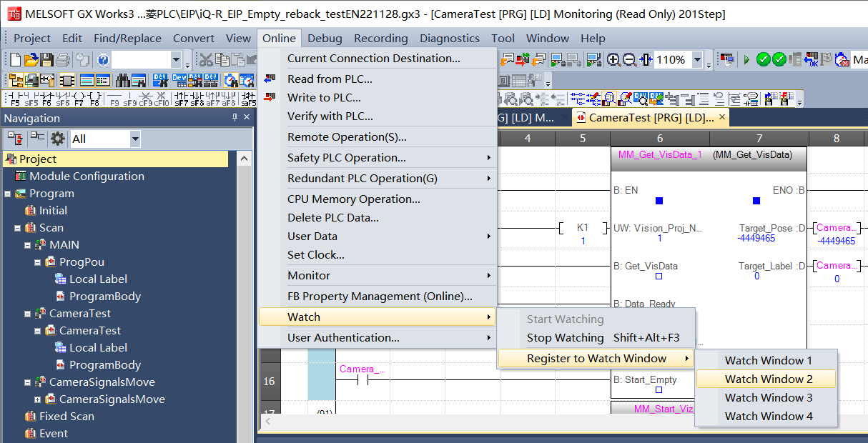868x443 pixels.
Task: Click the Save project floppy disk icon
Action: 46,60
